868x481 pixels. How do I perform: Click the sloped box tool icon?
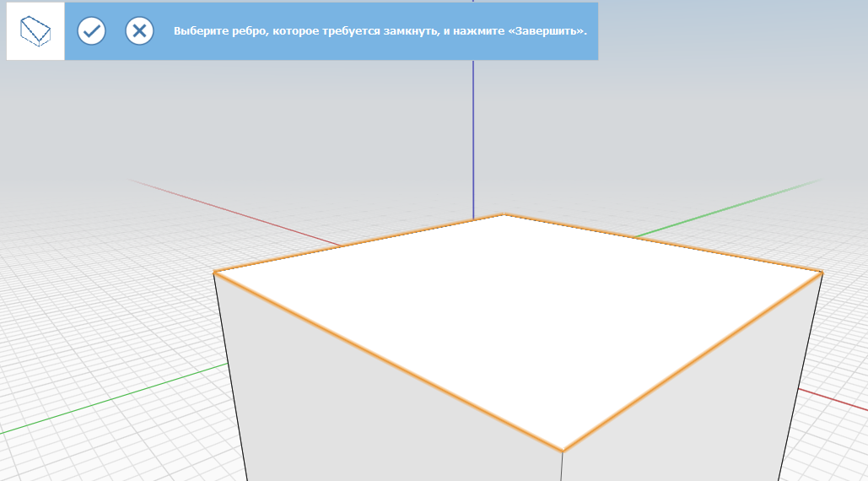(x=35, y=31)
